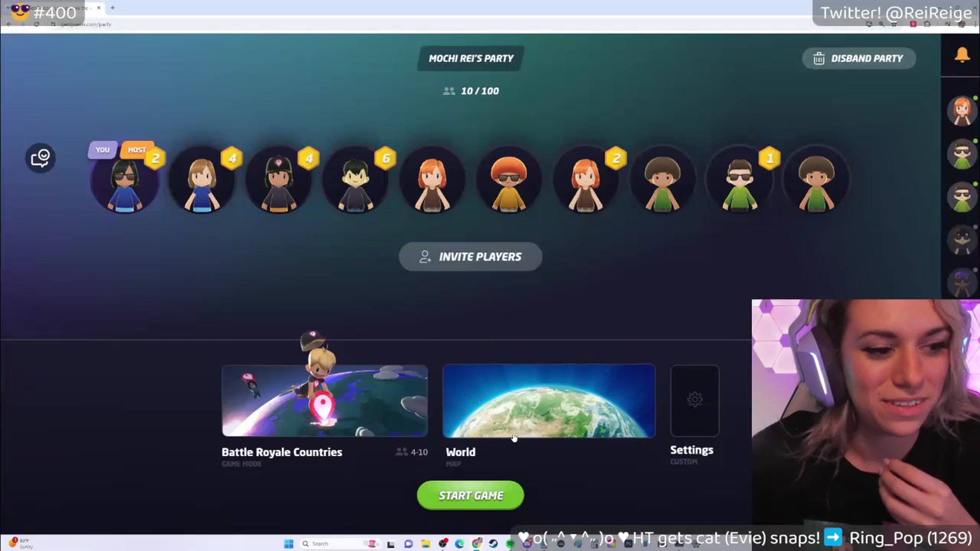The height and width of the screenshot is (551, 980).
Task: Open the orange-haired friend in the right sidebar
Action: [962, 111]
